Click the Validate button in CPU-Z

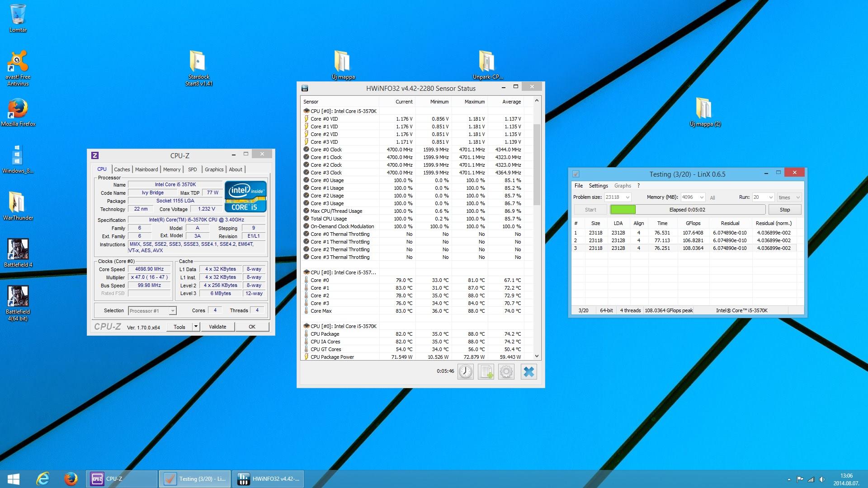pos(217,327)
